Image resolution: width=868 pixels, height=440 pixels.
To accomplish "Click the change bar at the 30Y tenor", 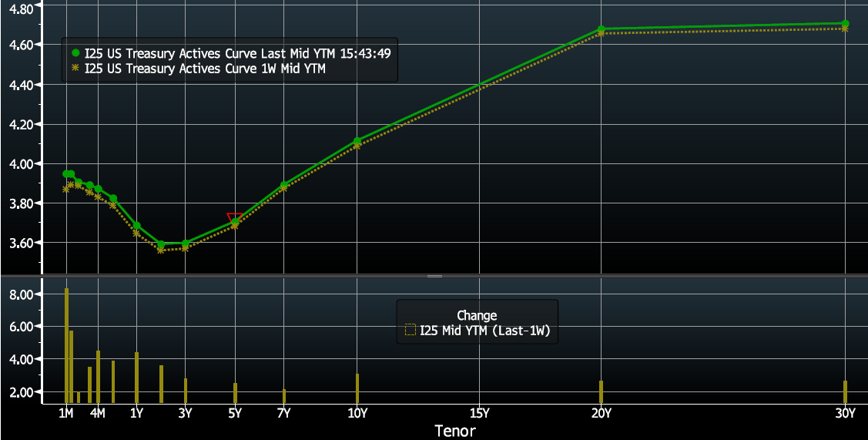I will [846, 391].
